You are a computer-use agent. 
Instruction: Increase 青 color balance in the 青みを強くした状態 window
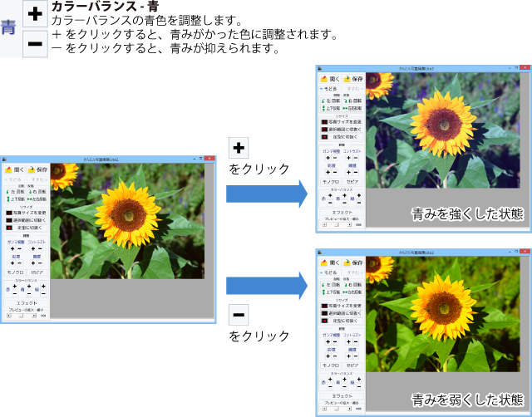coord(343,195)
